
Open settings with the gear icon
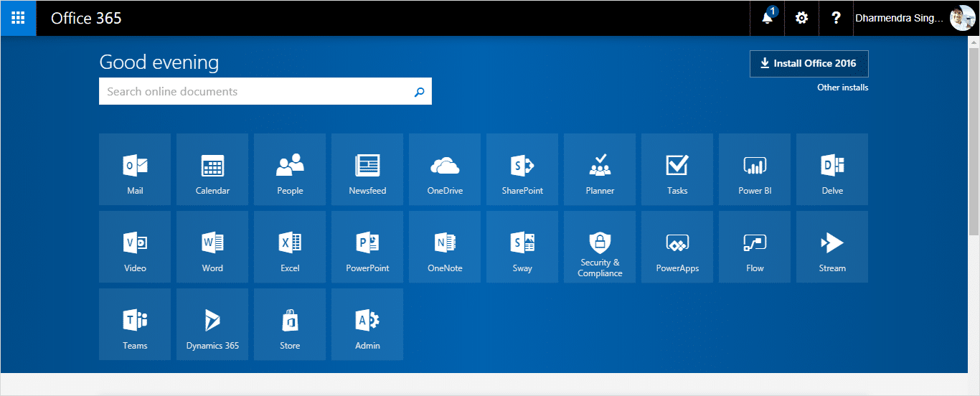(801, 18)
